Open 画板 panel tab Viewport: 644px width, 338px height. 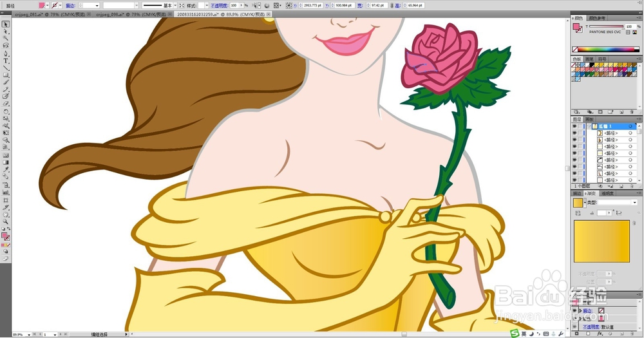click(x=589, y=120)
